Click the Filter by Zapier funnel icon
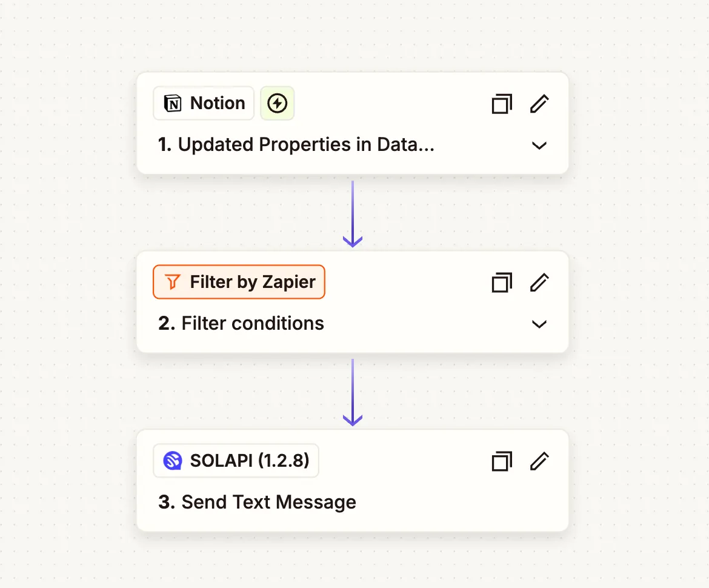 [x=173, y=282]
